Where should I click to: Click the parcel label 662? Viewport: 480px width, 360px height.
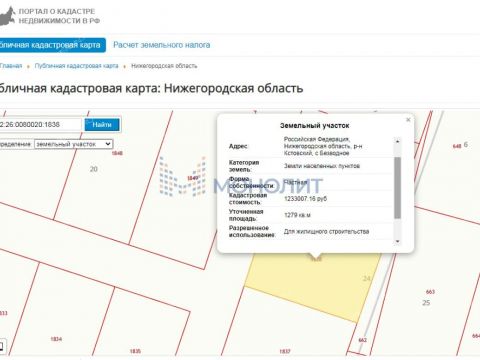coord(362,340)
